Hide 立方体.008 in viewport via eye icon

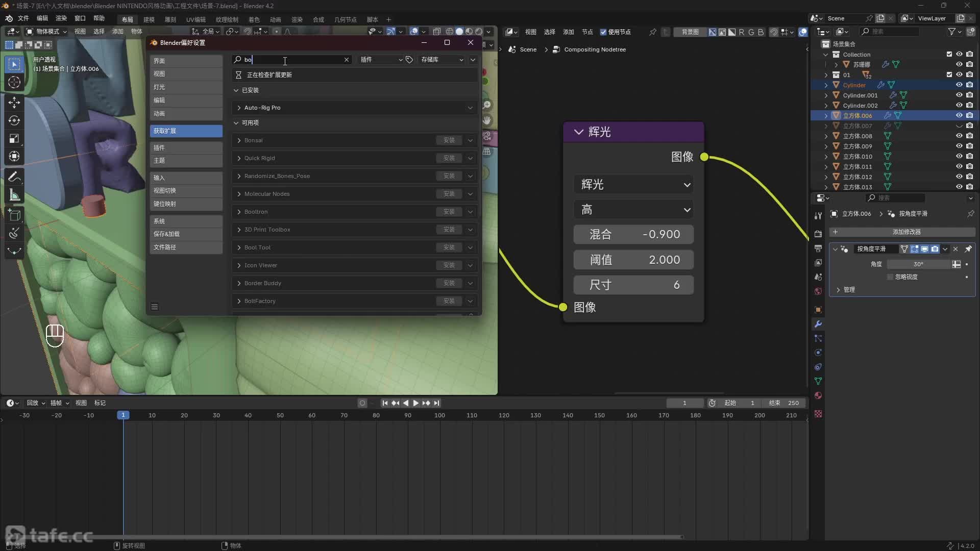pos(959,136)
